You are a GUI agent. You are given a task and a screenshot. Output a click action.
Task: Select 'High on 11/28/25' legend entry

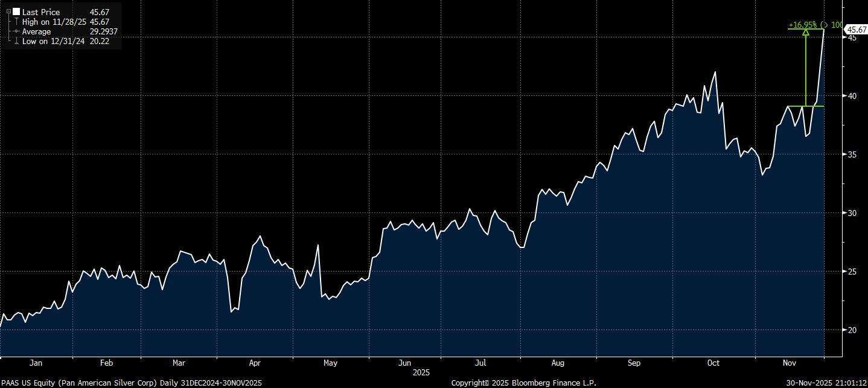54,22
